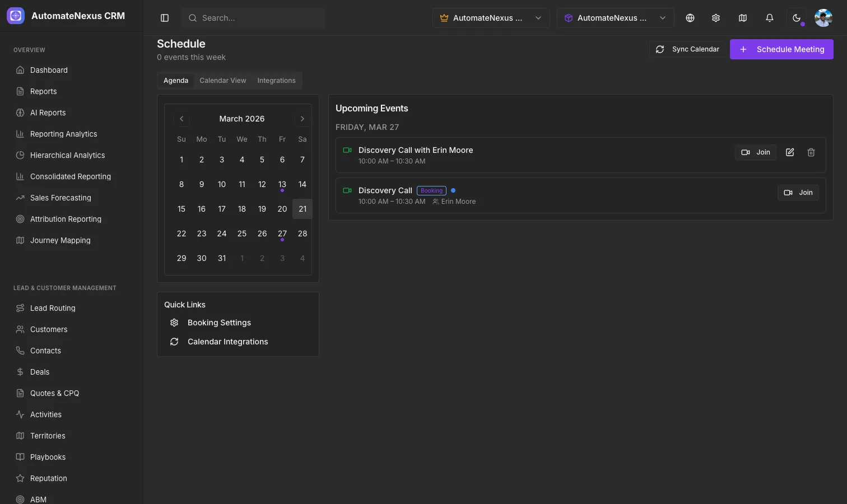Screen dimensions: 847x504
Task: Switch to the Calendar View tab
Action: 223,81
